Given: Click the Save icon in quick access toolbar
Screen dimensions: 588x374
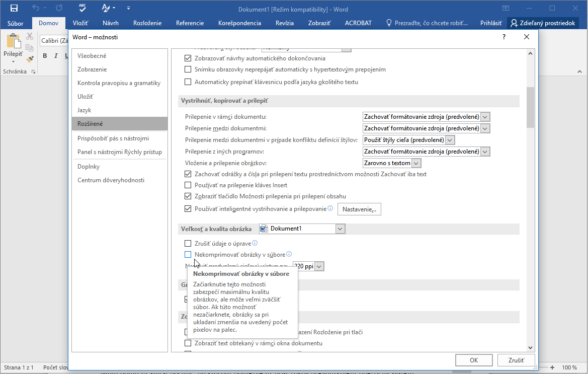Looking at the screenshot, I should coord(14,8).
